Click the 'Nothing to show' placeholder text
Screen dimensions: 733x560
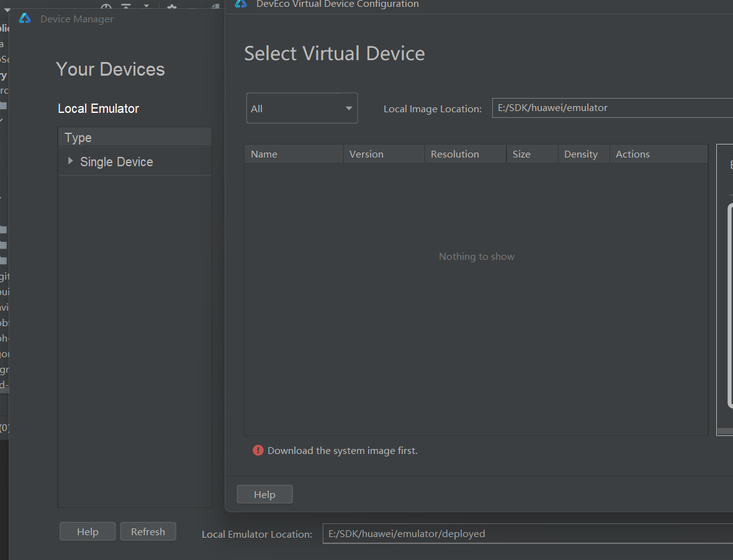click(x=476, y=256)
